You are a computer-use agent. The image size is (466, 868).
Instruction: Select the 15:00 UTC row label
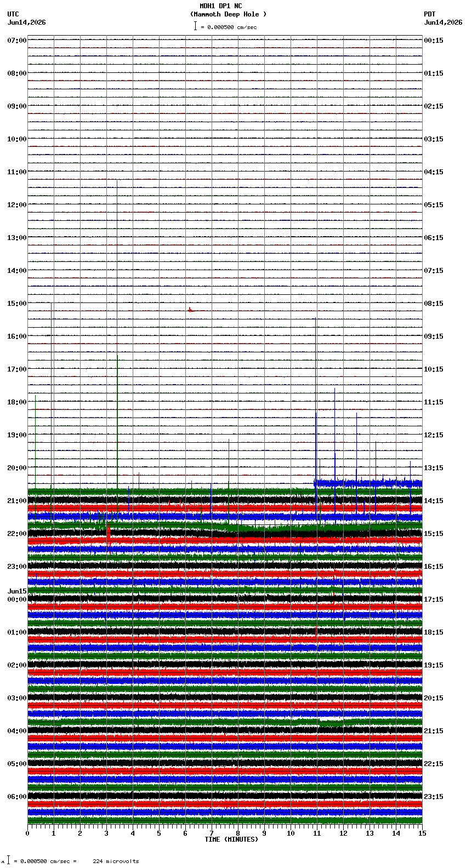(x=17, y=304)
